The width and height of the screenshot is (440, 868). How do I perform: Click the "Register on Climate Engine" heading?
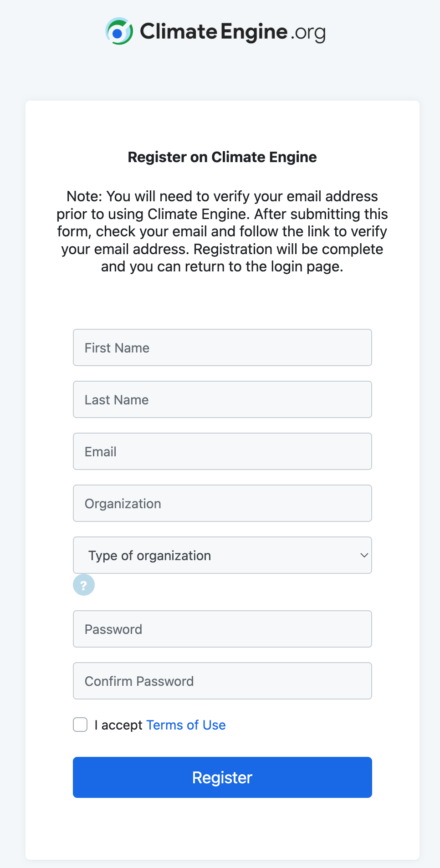tap(222, 157)
